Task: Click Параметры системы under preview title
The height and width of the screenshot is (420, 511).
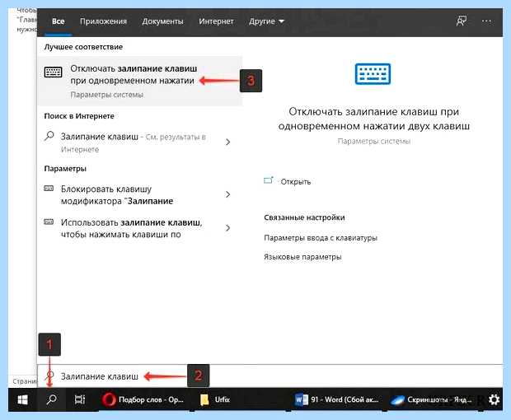Action: pyautogui.click(x=374, y=142)
